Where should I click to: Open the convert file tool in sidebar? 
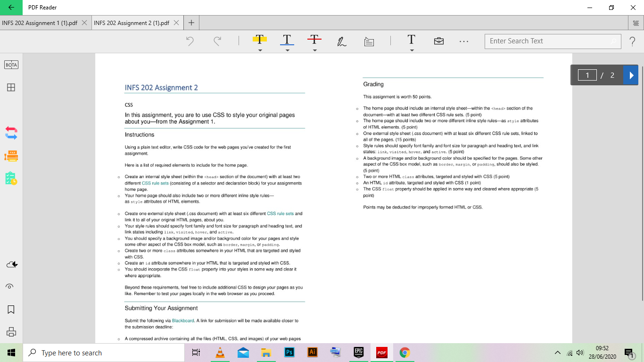[x=11, y=133]
